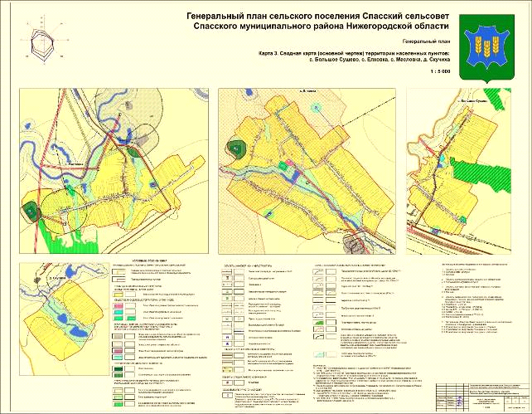Click the main title 'Генеральный план сельского поселения Спасский сельсовет'
This screenshot has height=414, width=532.
point(317,17)
